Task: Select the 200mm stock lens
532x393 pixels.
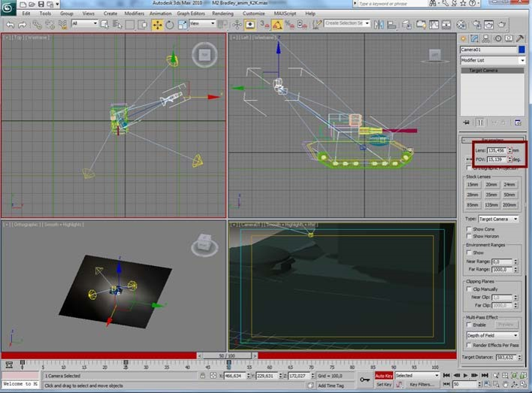Action: [509, 205]
